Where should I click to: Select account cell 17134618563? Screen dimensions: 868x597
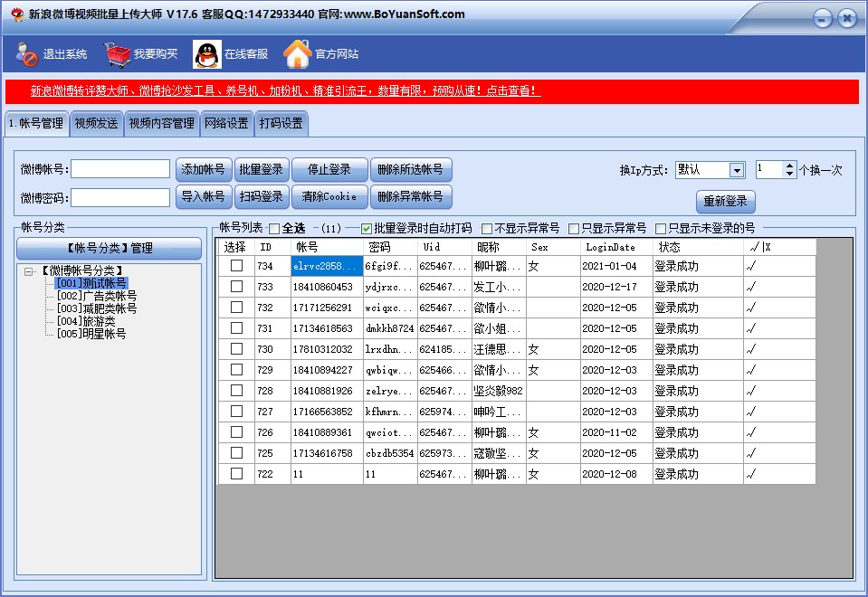pyautogui.click(x=327, y=328)
